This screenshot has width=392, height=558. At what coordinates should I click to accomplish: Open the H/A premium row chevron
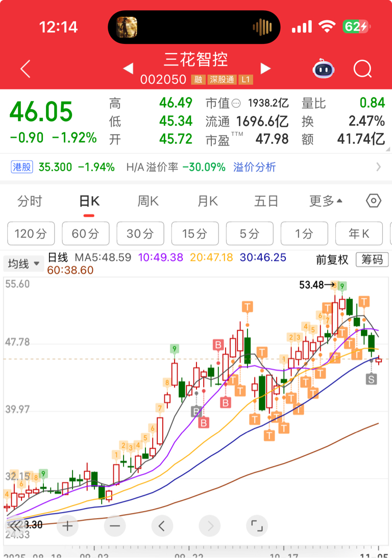click(379, 167)
